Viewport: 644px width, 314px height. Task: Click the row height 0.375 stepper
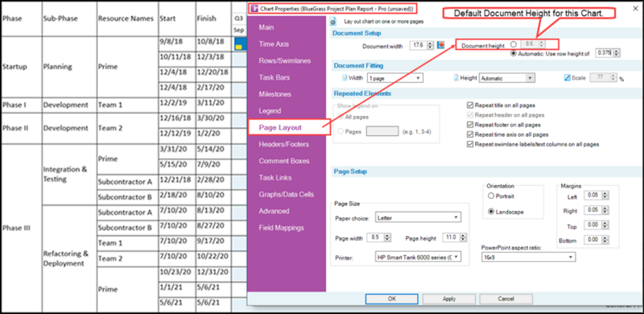coord(617,53)
